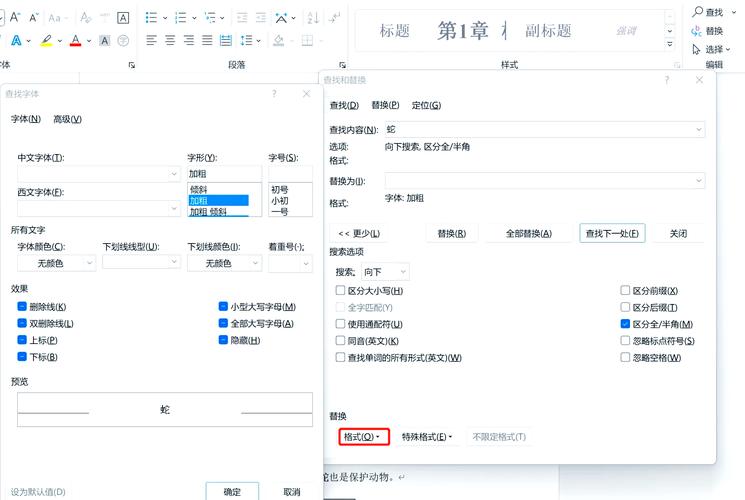Open the Paragraph dialog launcher arrow
This screenshot has height=500, width=745.
point(342,65)
